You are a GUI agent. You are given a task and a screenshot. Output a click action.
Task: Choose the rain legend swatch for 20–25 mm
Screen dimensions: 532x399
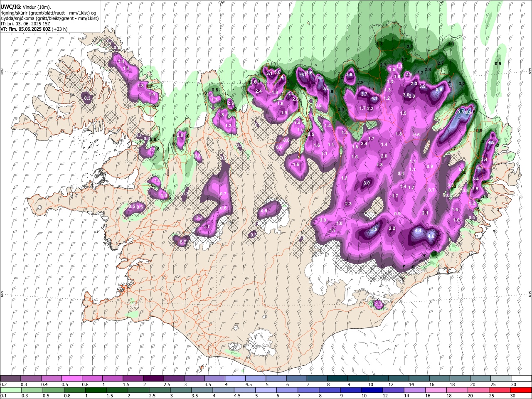coord(478,390)
